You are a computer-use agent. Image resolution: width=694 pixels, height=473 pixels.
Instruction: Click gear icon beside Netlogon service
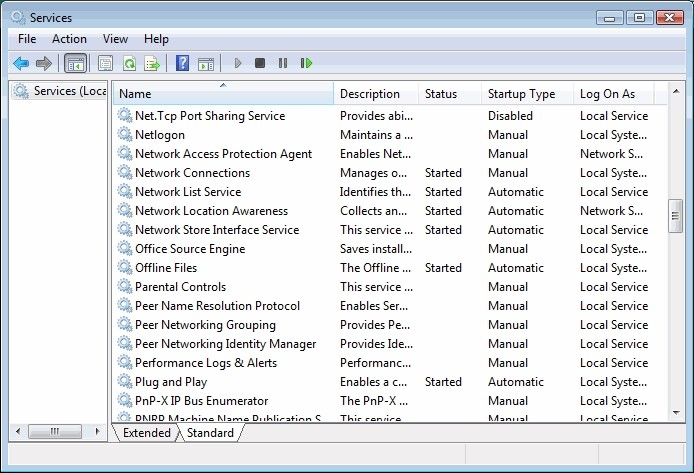pos(125,135)
